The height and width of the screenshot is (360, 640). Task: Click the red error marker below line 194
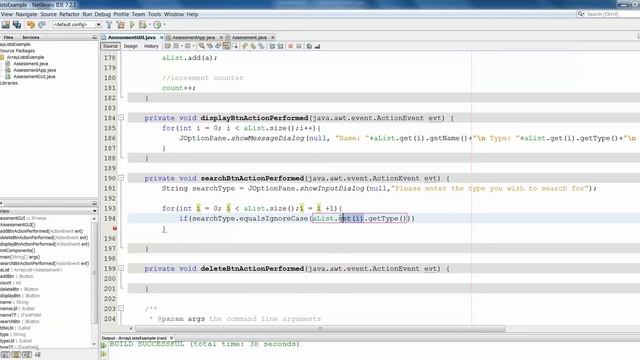point(115,228)
